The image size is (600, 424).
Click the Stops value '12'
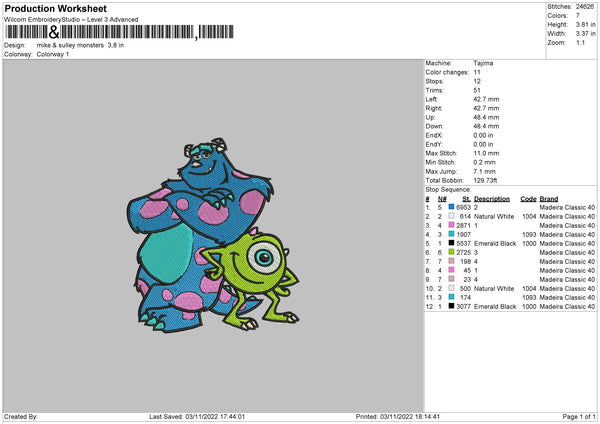[x=477, y=81]
